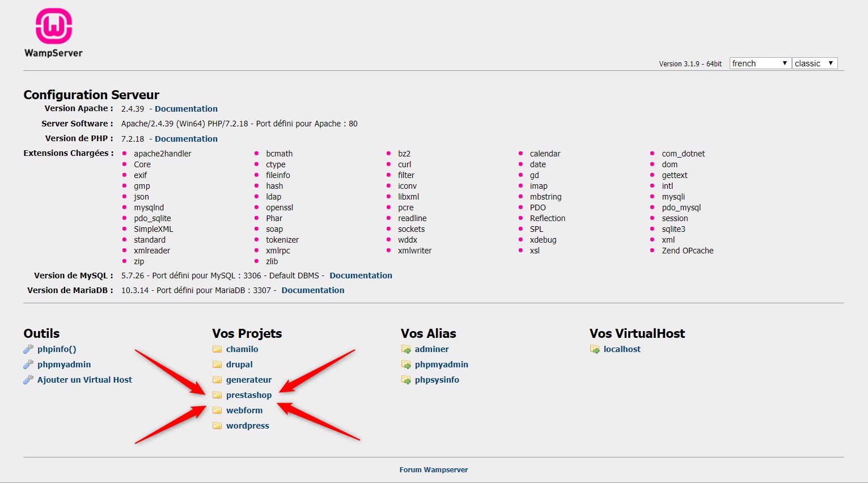Screen dimensions: 868x483
Task: Click the Vos VirtualHost heading
Action: click(637, 333)
